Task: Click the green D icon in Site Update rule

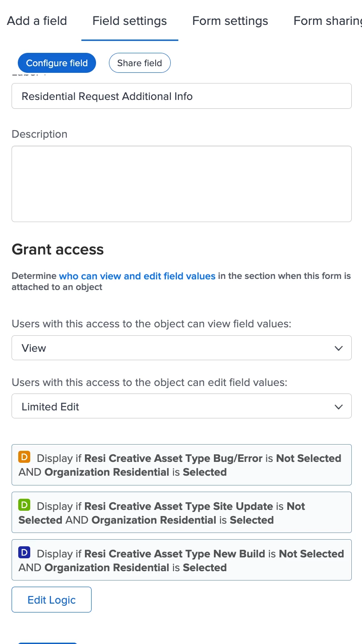Action: [x=24, y=505]
